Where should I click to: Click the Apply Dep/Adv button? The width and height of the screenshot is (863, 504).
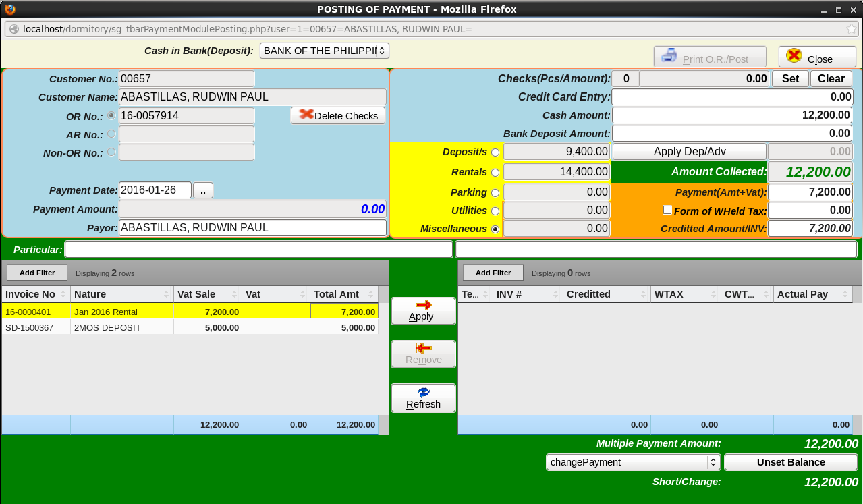[689, 151]
